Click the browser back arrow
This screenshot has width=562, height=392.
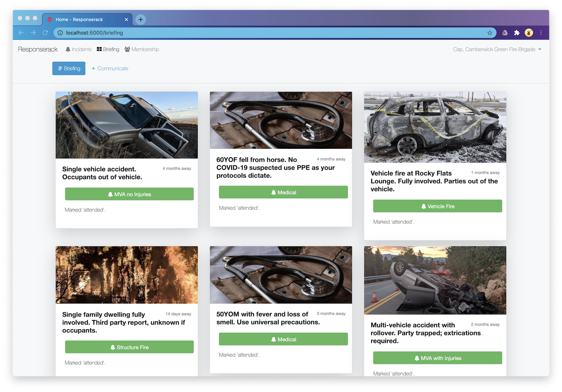click(21, 33)
